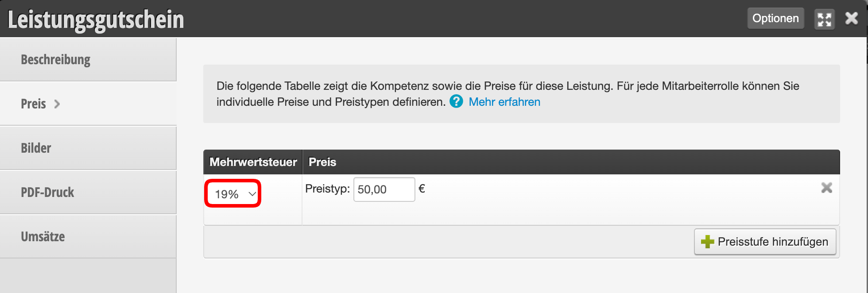Remove the price row with the X icon
868x293 pixels.
coord(826,188)
